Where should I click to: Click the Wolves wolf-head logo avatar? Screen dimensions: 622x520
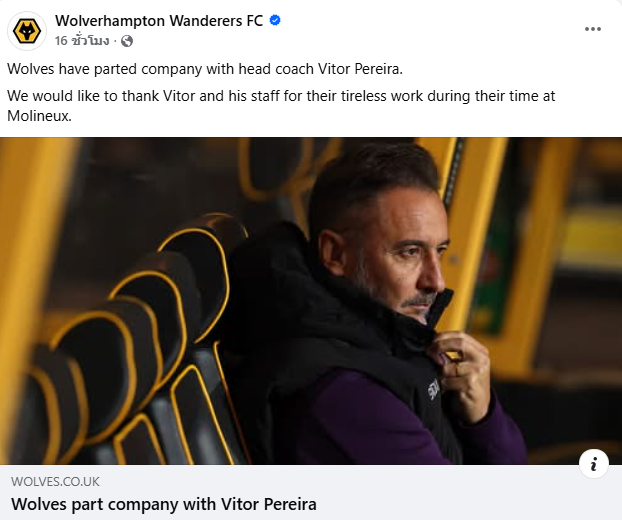pos(27,31)
